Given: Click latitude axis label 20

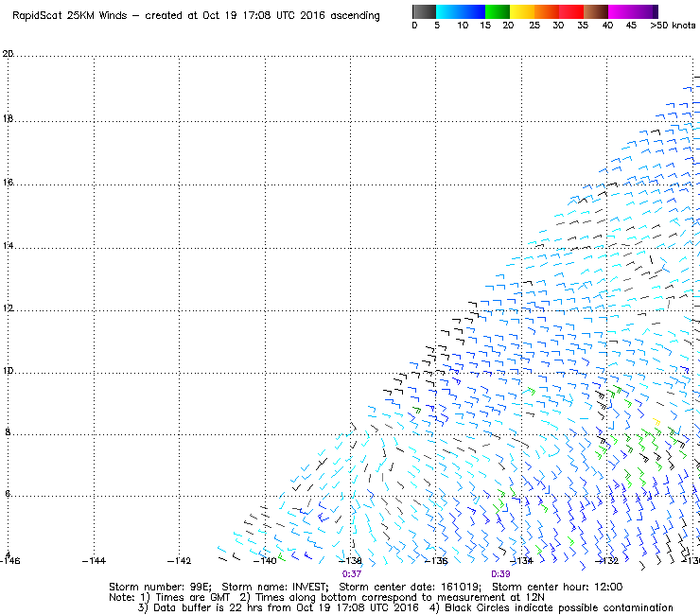Looking at the screenshot, I should coord(8,54).
